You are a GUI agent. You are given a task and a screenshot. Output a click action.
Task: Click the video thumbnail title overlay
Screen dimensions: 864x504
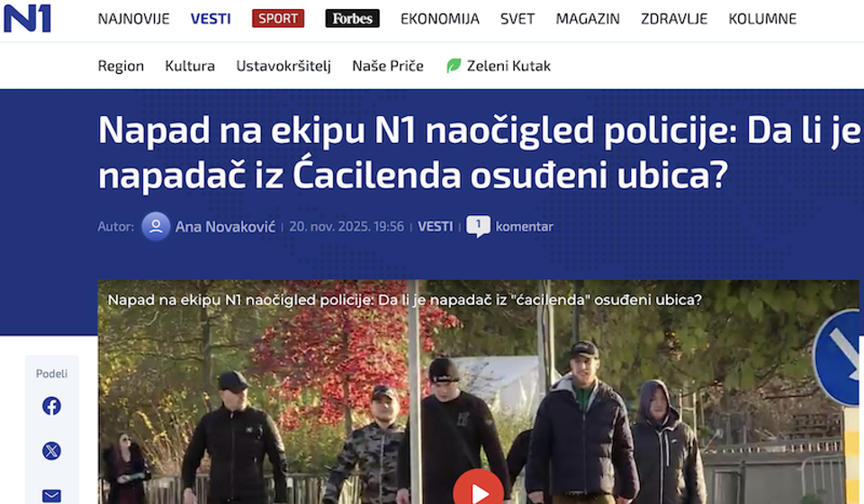[404, 300]
